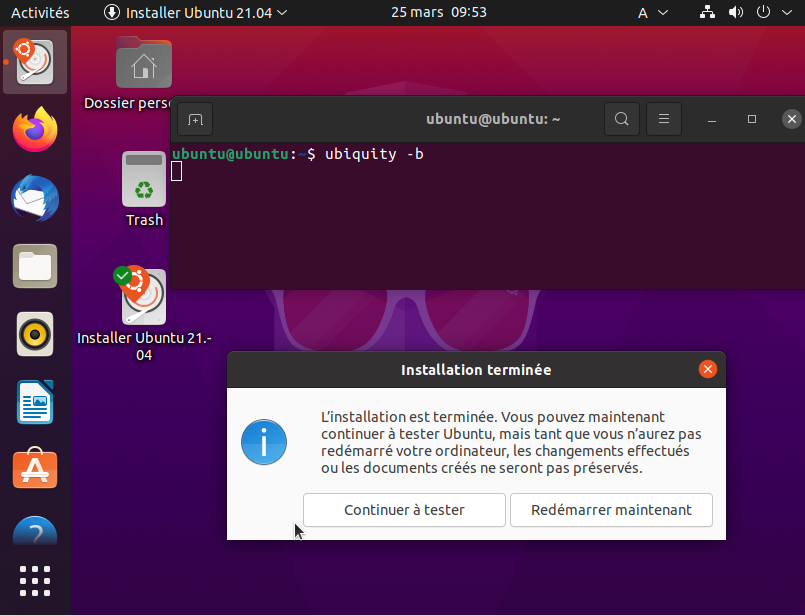Open keyboard input source menu 'A'
The width and height of the screenshot is (805, 616).
653,13
